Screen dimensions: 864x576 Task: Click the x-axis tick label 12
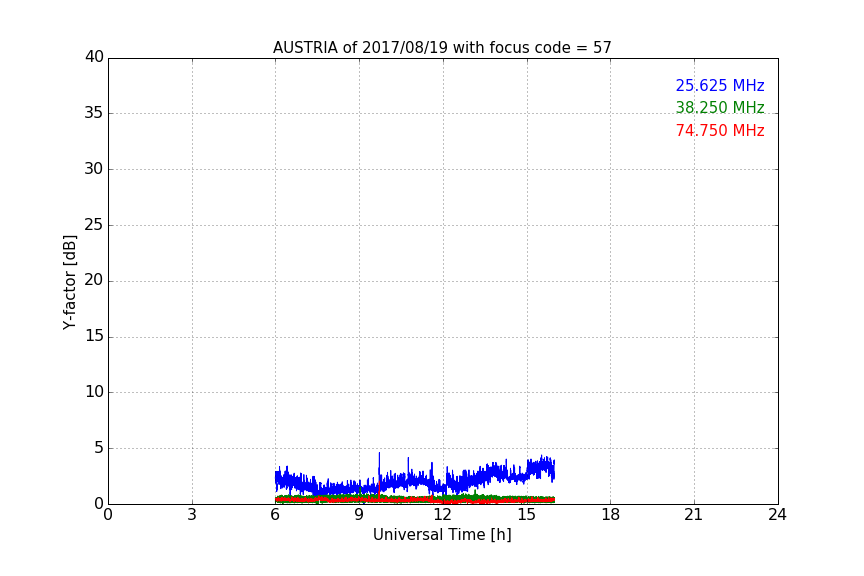(x=442, y=515)
